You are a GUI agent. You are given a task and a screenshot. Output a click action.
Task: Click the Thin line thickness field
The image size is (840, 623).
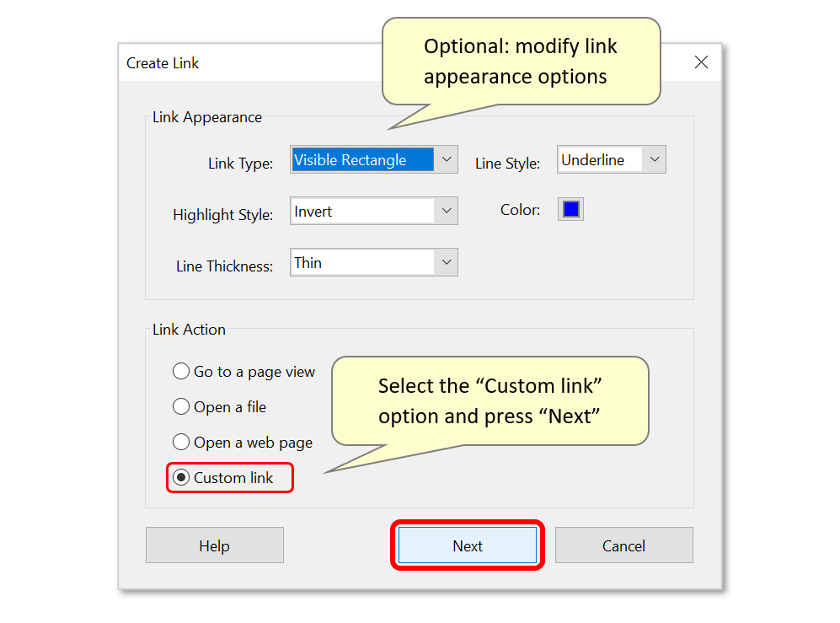[x=362, y=262]
